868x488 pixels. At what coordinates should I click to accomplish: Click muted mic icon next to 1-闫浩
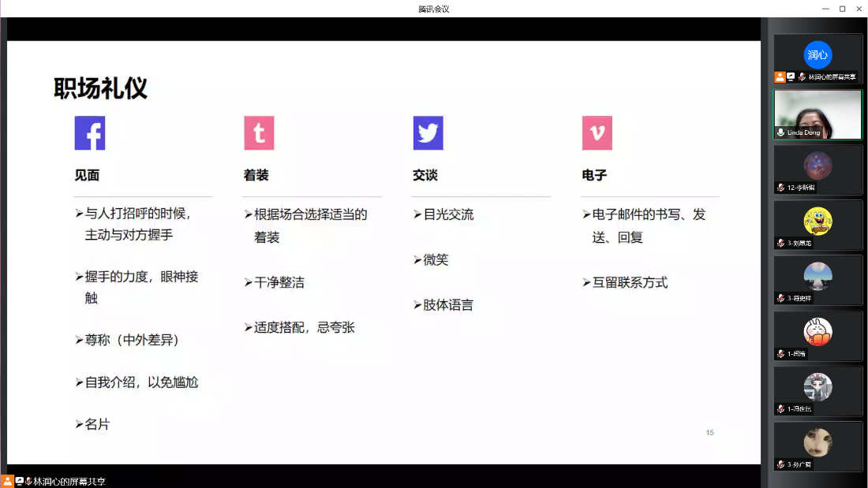click(x=780, y=353)
